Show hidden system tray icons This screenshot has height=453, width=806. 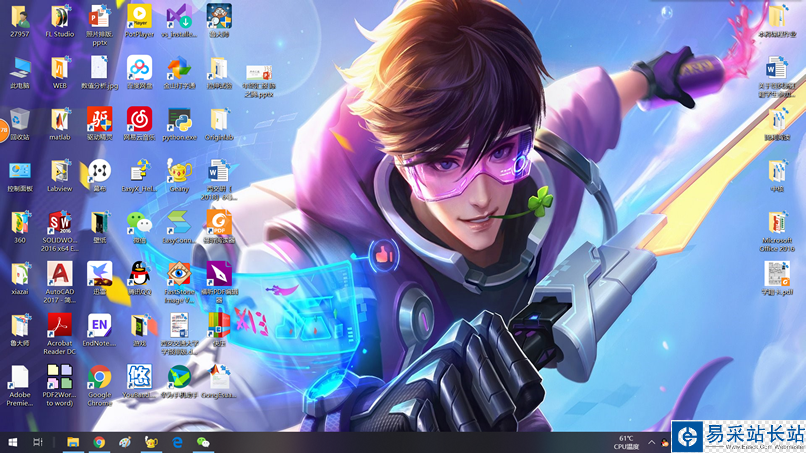pos(651,442)
